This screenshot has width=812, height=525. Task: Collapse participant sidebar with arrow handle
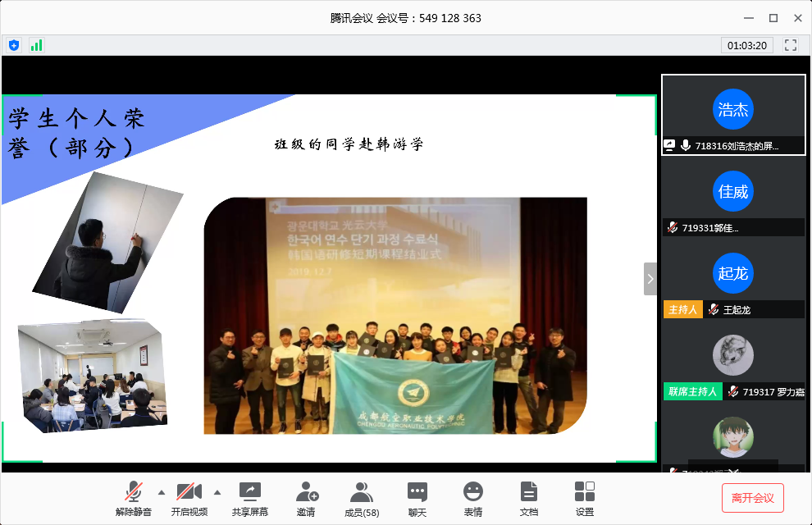pos(650,279)
